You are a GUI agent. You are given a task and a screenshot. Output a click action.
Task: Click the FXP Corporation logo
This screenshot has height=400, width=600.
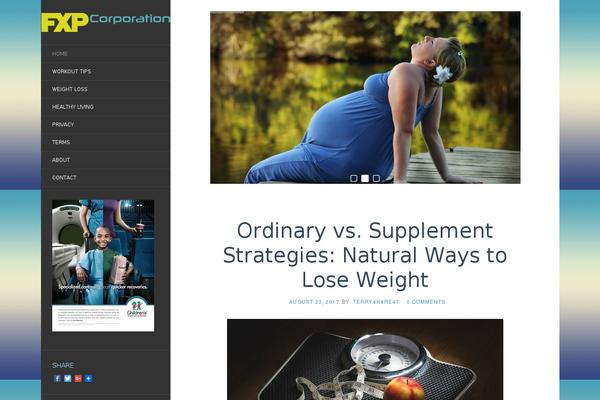pyautogui.click(x=106, y=22)
